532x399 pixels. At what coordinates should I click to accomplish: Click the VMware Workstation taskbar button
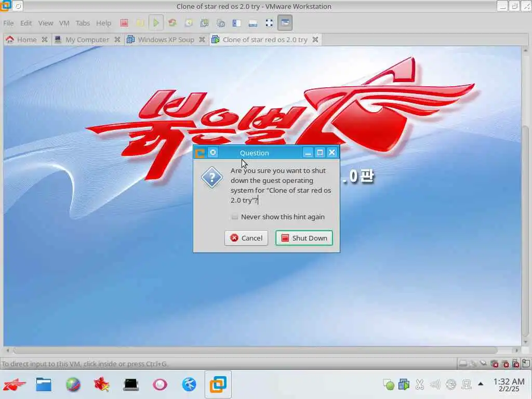tap(218, 385)
